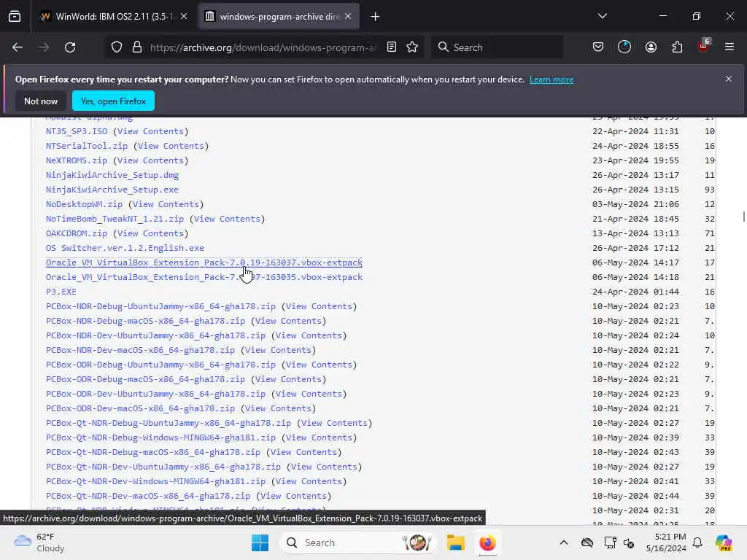This screenshot has height=560, width=747.
Task: Download OAKCDROM.zip
Action: coord(76,233)
